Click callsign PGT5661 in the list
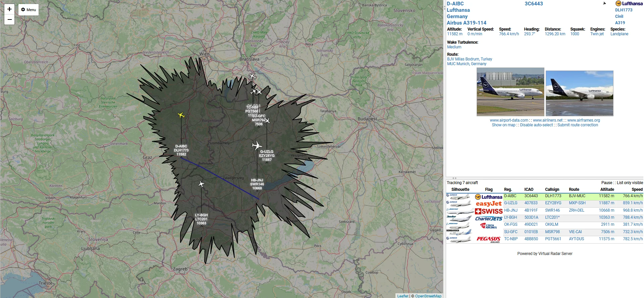This screenshot has width=644, height=298. click(553, 239)
